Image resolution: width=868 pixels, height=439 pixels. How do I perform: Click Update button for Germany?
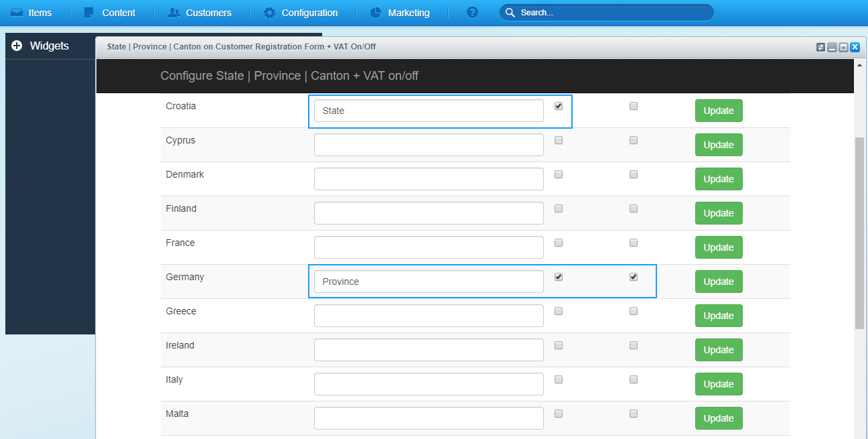pyautogui.click(x=719, y=281)
